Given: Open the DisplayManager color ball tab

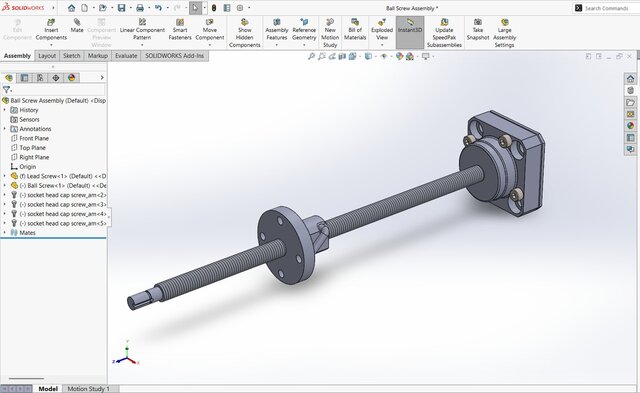Looking at the screenshot, I should click(71, 78).
